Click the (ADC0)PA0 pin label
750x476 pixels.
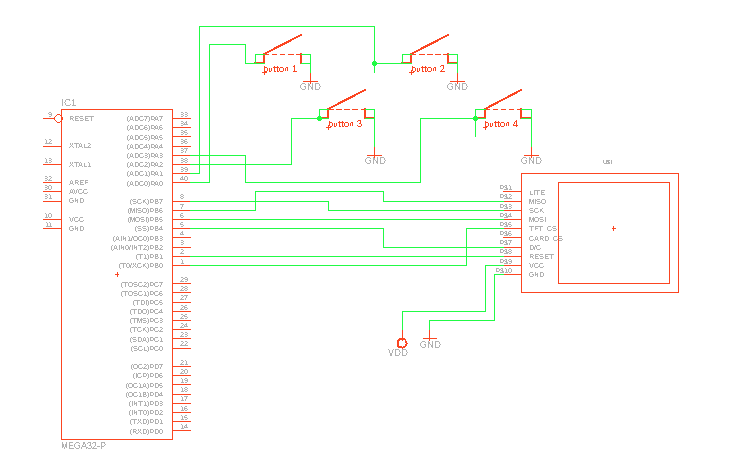click(x=145, y=184)
